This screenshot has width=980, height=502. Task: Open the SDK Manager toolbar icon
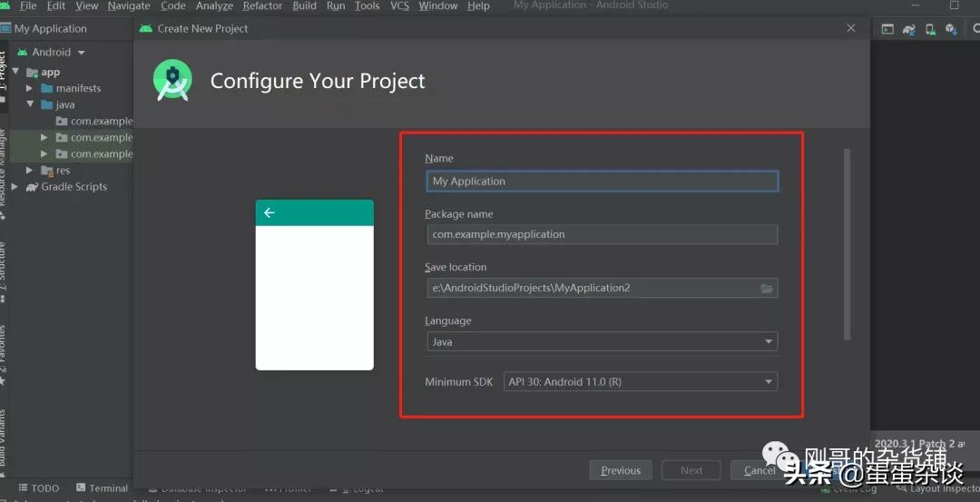click(x=951, y=29)
